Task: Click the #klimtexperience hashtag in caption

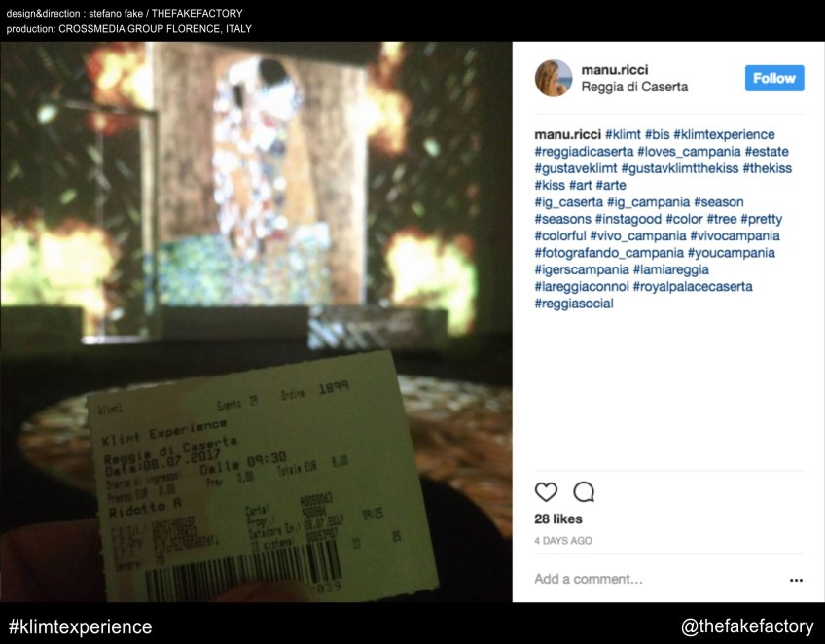Action: click(x=724, y=134)
